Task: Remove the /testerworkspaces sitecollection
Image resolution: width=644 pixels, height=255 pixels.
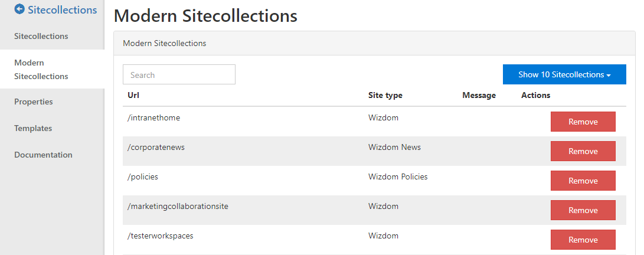Action: (x=583, y=240)
